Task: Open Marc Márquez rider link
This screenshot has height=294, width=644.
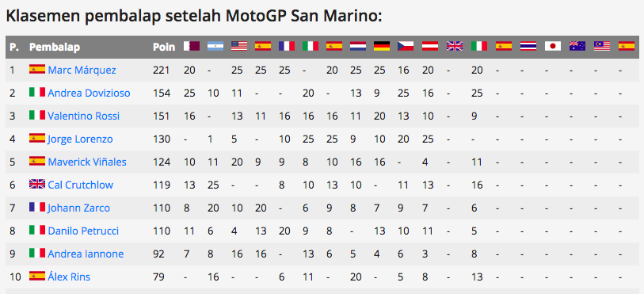Action: tap(82, 71)
